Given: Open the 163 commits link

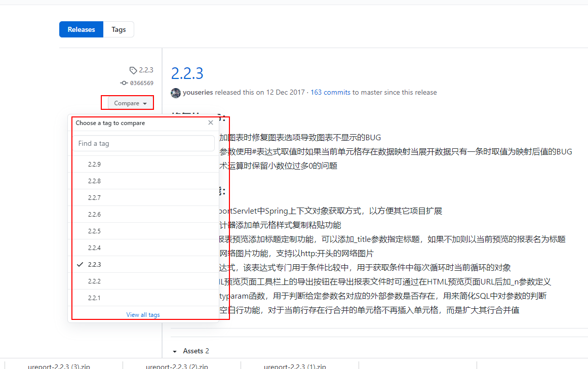Looking at the screenshot, I should pyautogui.click(x=330, y=92).
